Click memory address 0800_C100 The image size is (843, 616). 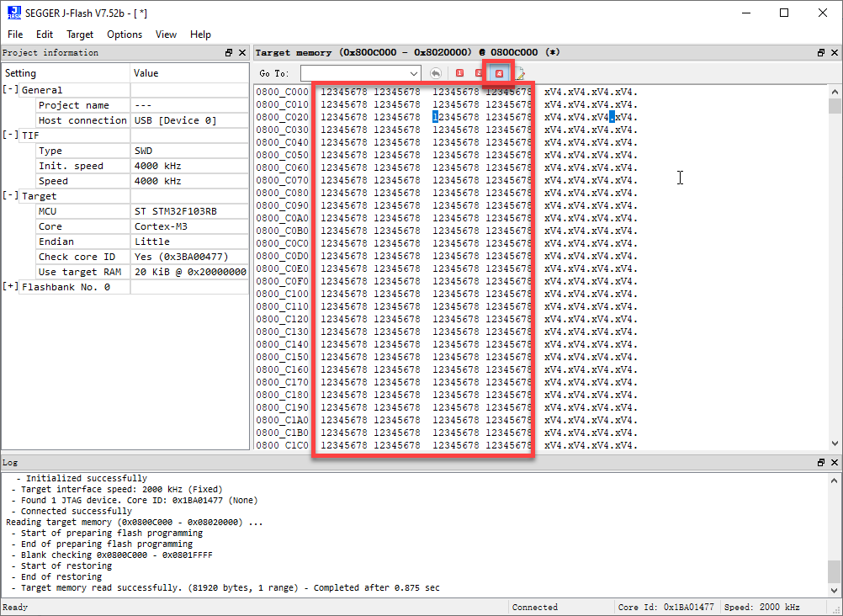282,294
